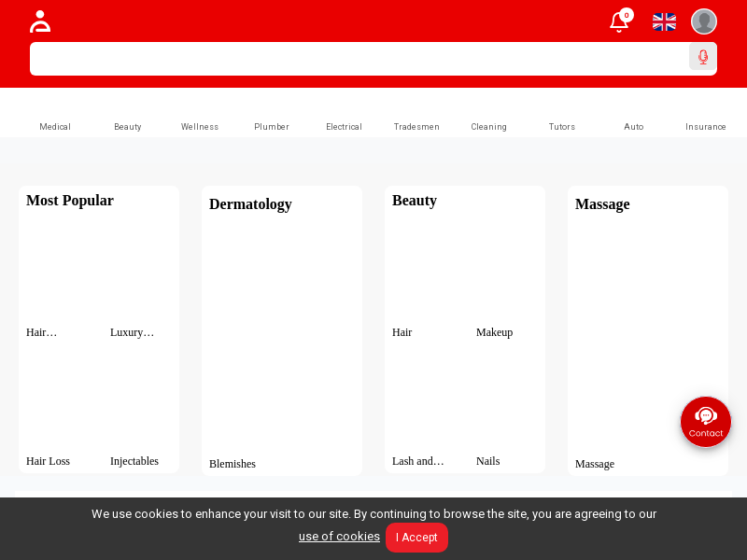Click the UK flag language selector
The image size is (747, 560).
[x=664, y=21]
